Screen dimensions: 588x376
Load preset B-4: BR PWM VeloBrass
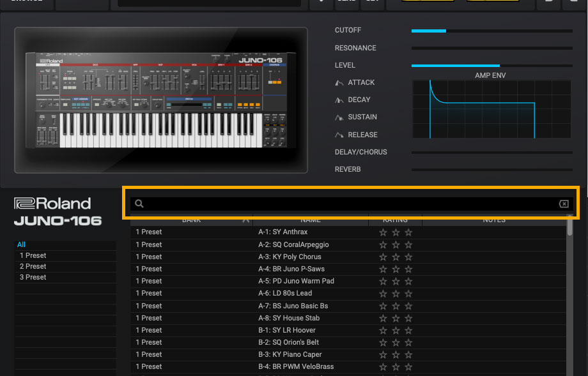click(x=296, y=366)
